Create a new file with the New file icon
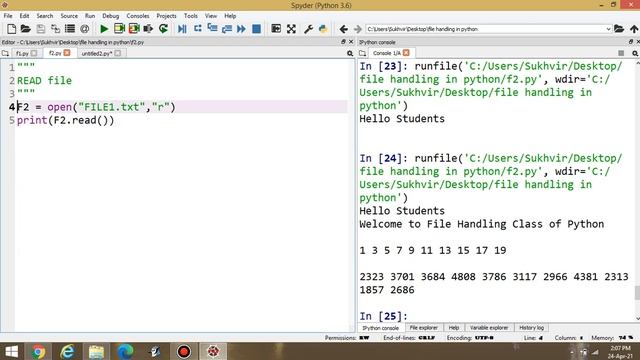640x360 pixels. (x=11, y=29)
